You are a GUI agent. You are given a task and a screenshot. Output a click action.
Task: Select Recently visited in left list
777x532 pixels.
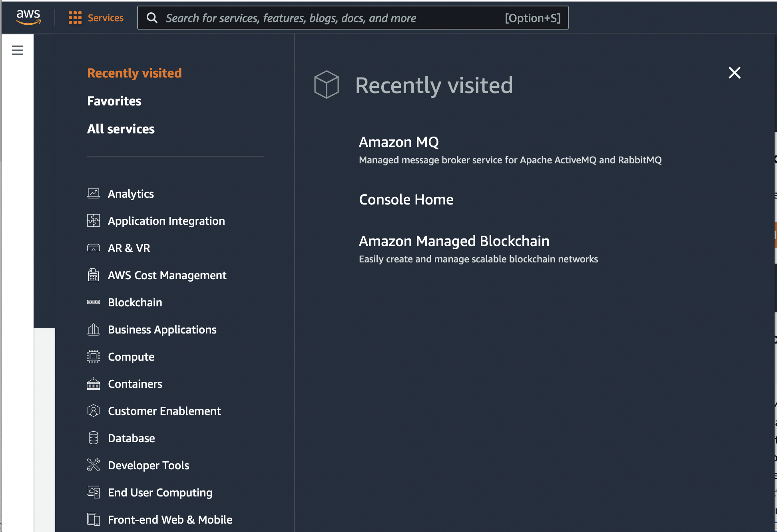coord(134,73)
